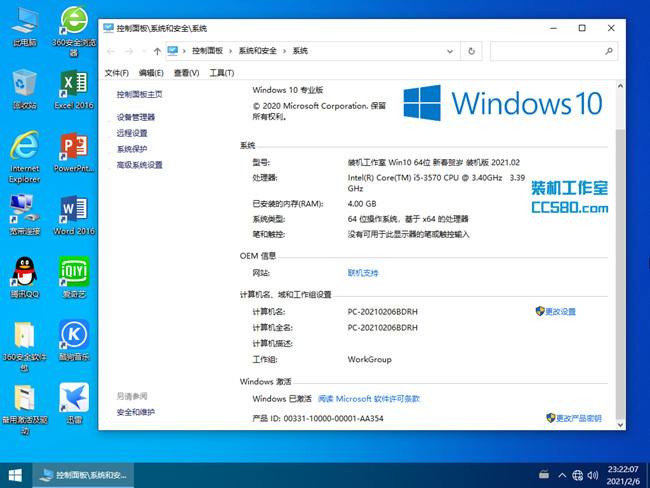Click the 系统 breadcrumb segment
This screenshot has height=488, width=650.
(x=300, y=51)
